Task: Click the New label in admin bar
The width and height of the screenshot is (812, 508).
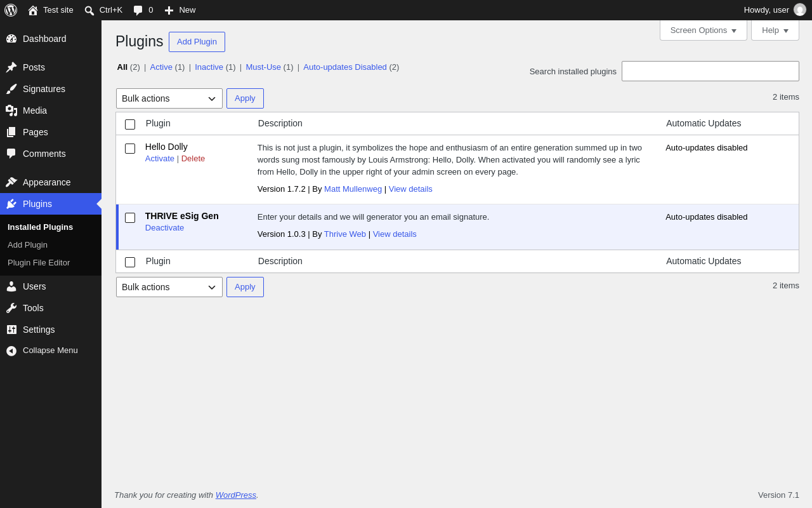Action: (x=187, y=10)
